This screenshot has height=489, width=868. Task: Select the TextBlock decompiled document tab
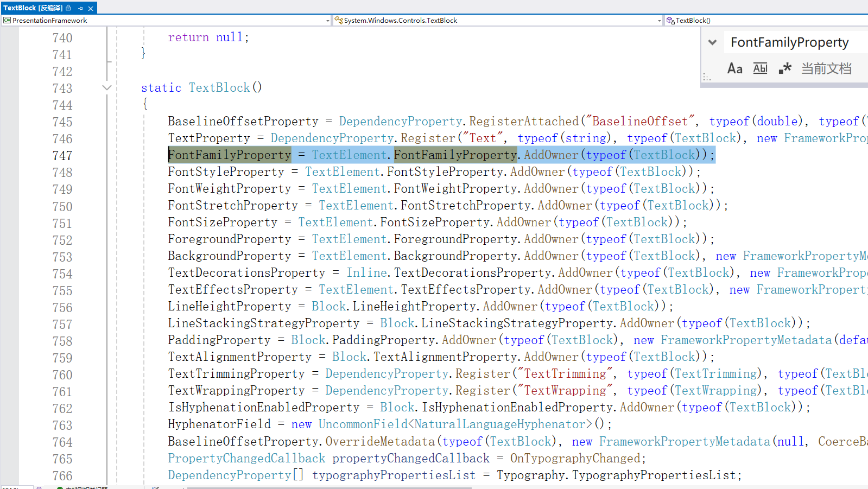coord(33,8)
